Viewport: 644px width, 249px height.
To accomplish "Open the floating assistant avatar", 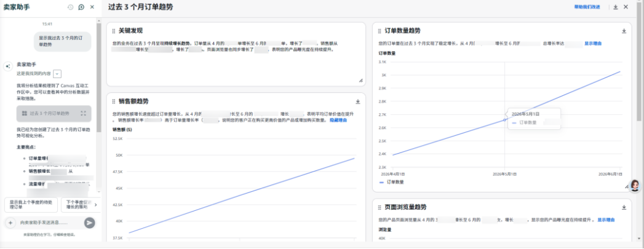I will 635,186.
